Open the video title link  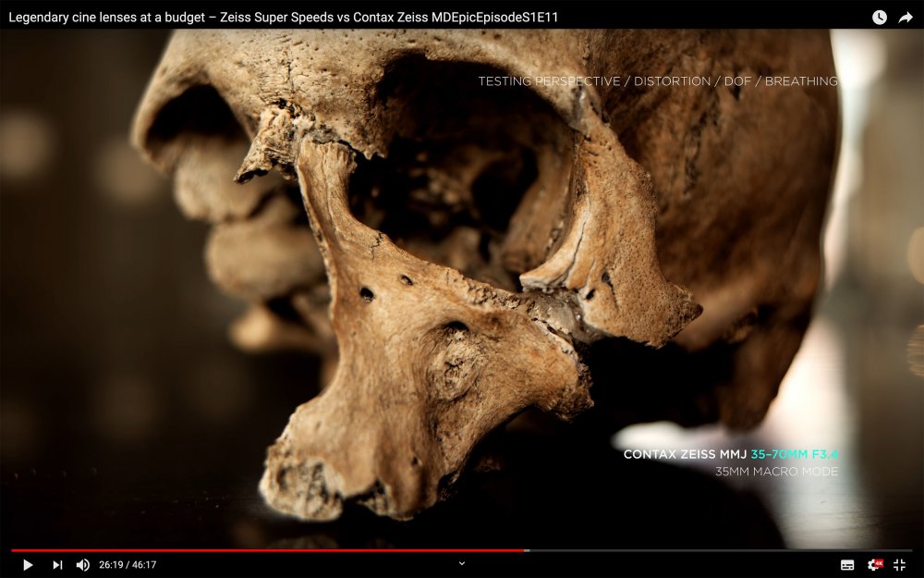click(x=283, y=17)
